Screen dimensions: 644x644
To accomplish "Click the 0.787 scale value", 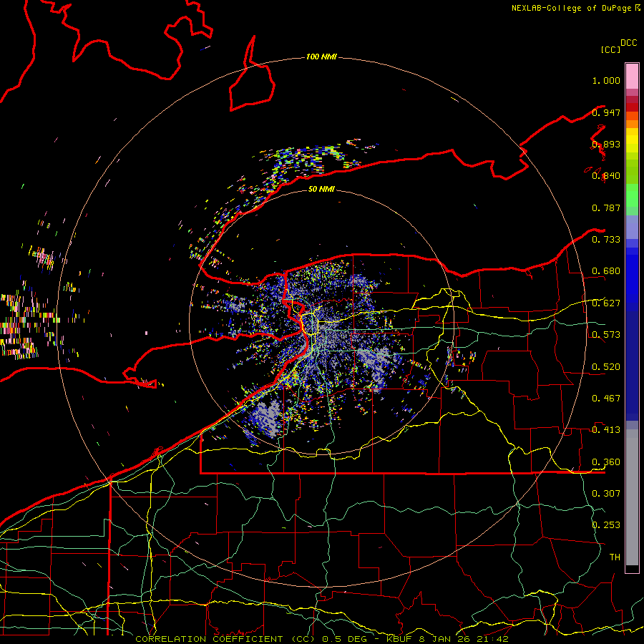I will (606, 208).
